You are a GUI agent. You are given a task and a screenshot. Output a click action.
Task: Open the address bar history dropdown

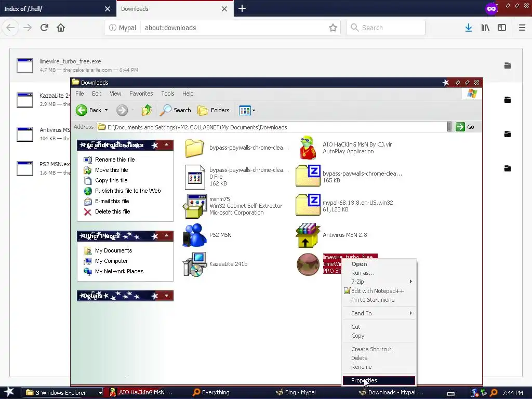(x=449, y=127)
